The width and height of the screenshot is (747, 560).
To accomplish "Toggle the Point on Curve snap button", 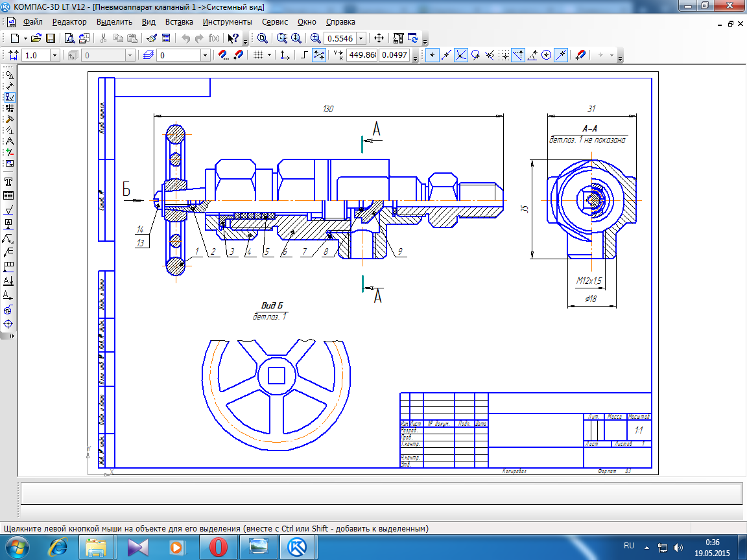I will [561, 55].
